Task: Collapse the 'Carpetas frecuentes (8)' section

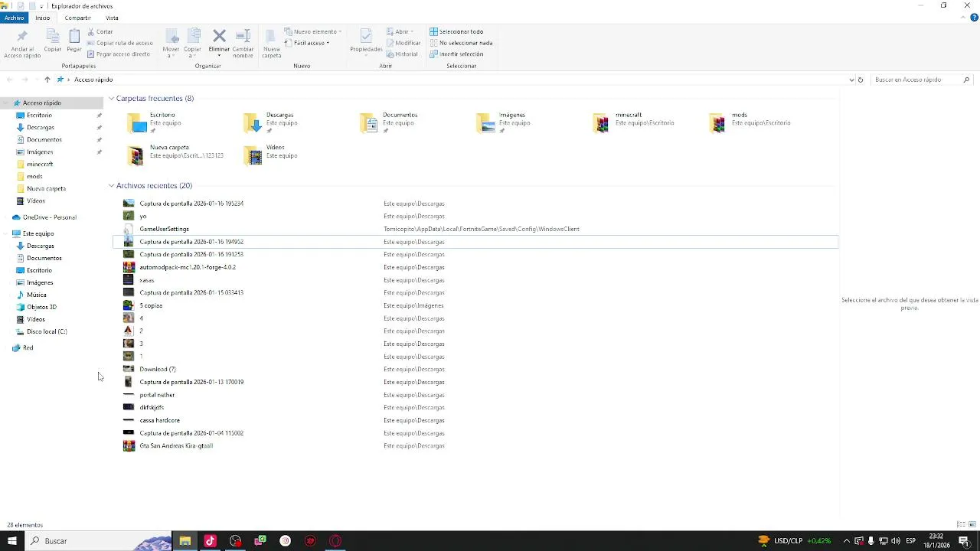Action: [x=111, y=99]
